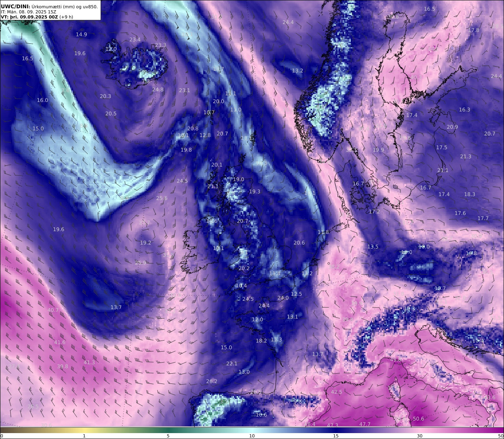The height and width of the screenshot is (439, 504).
Task: Click the colorbar label 5
Action: pos(168,436)
